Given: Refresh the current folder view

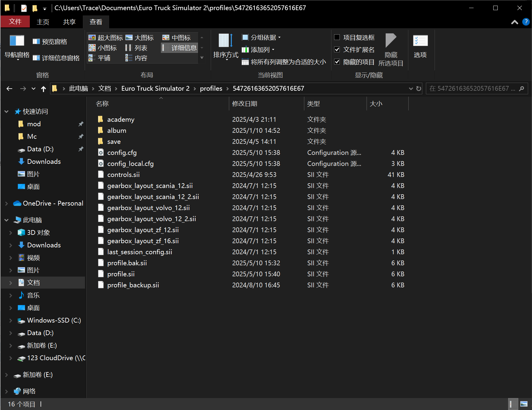Looking at the screenshot, I should [x=418, y=89].
